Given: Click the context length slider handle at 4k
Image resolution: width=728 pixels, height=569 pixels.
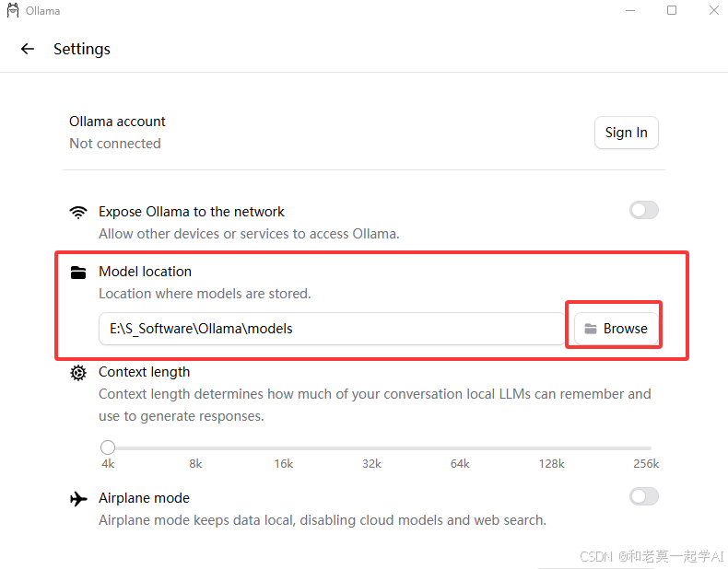Looking at the screenshot, I should [108, 447].
